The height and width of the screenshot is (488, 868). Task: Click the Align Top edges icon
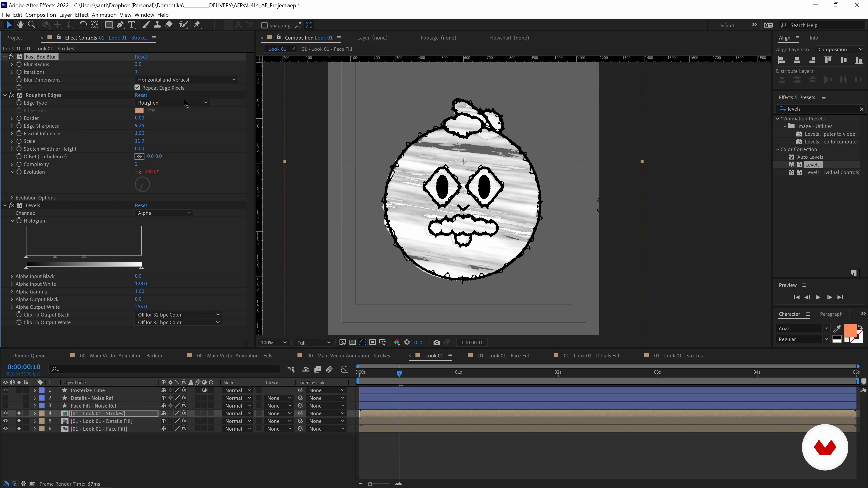pos(828,60)
